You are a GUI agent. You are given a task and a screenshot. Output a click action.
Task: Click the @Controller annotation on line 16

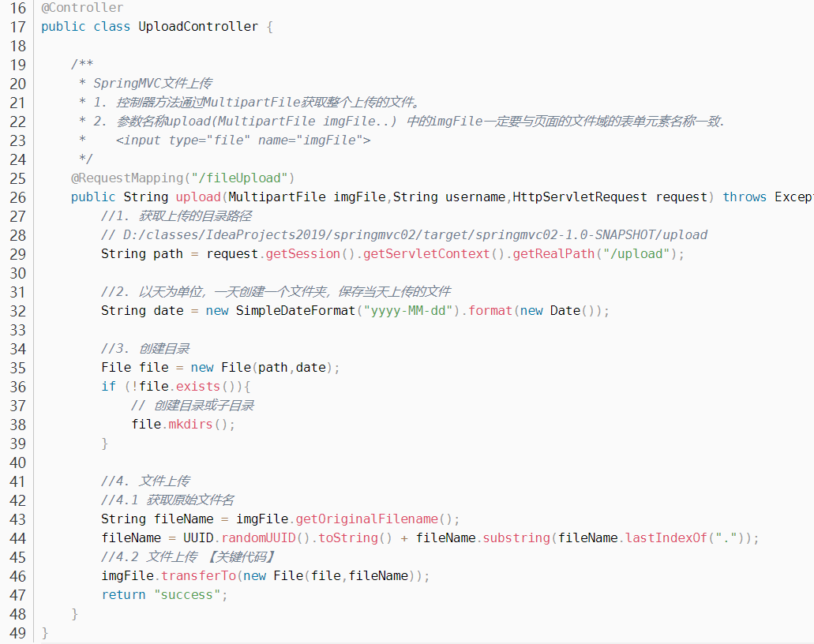point(82,8)
